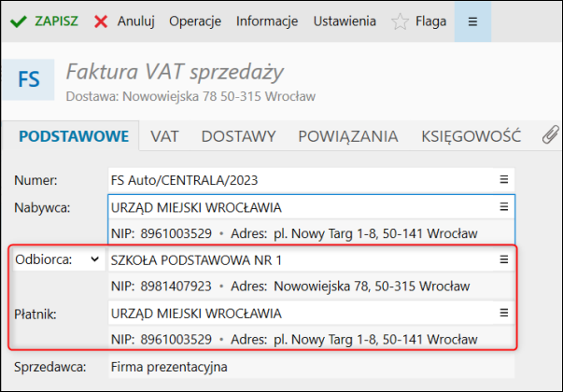Click the Faktura VAT sprzedaży title
The width and height of the screenshot is (563, 392).
click(x=175, y=72)
